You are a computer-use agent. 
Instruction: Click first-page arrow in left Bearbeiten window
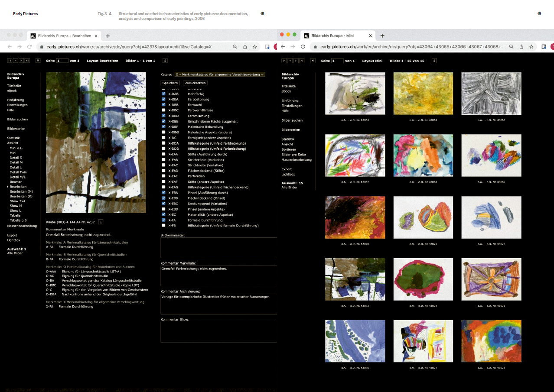point(10,61)
